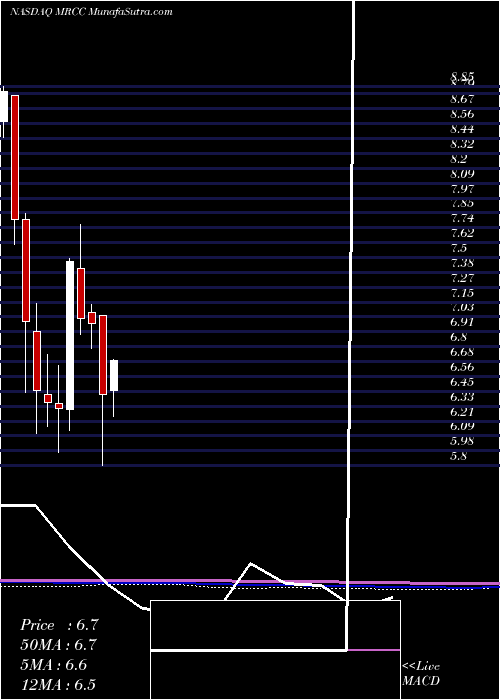The height and width of the screenshot is (700, 500).
Task: Click the 7.97 price axis label
Action: click(462, 189)
